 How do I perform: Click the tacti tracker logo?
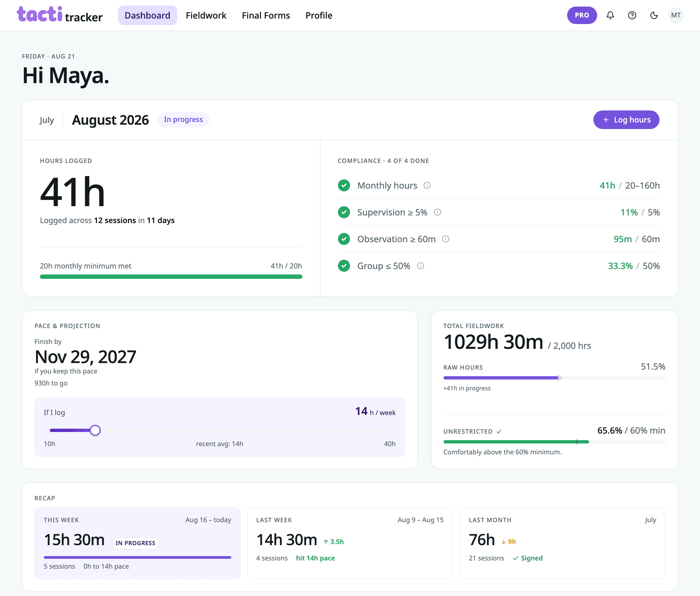pos(60,15)
